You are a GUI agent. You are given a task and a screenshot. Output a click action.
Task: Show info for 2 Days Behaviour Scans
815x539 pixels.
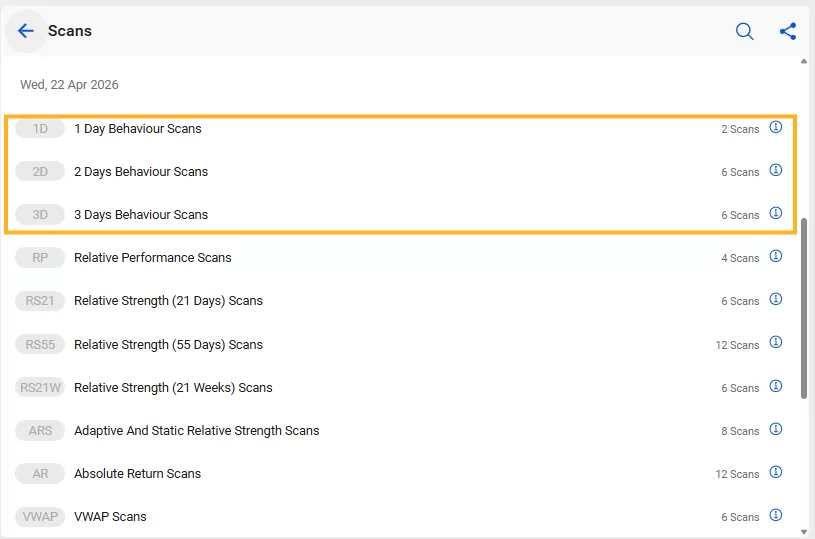[776, 171]
